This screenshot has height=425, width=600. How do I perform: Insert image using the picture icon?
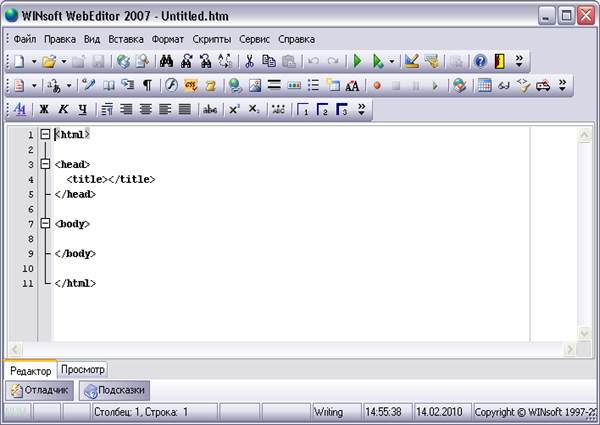pyautogui.click(x=255, y=85)
